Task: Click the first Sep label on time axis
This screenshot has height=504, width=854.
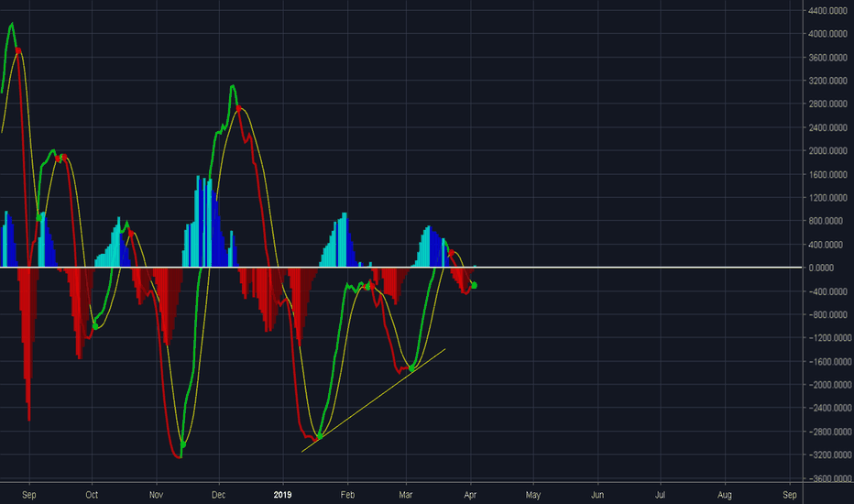Action: click(29, 495)
